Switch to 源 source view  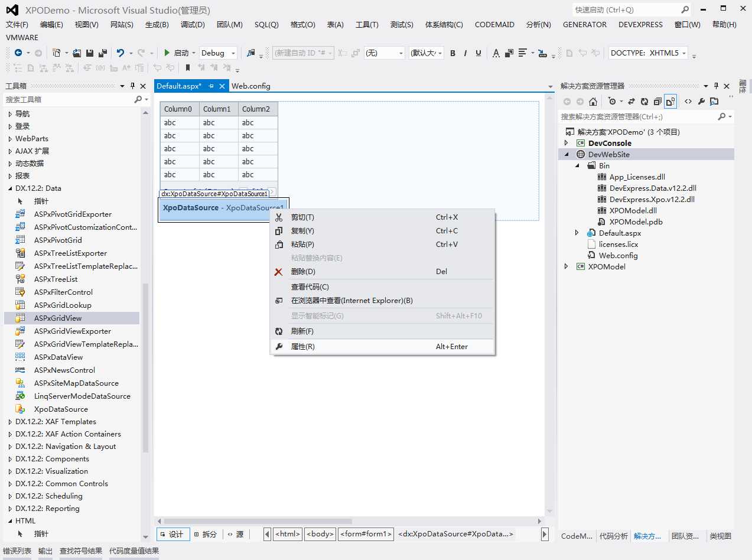[235, 534]
